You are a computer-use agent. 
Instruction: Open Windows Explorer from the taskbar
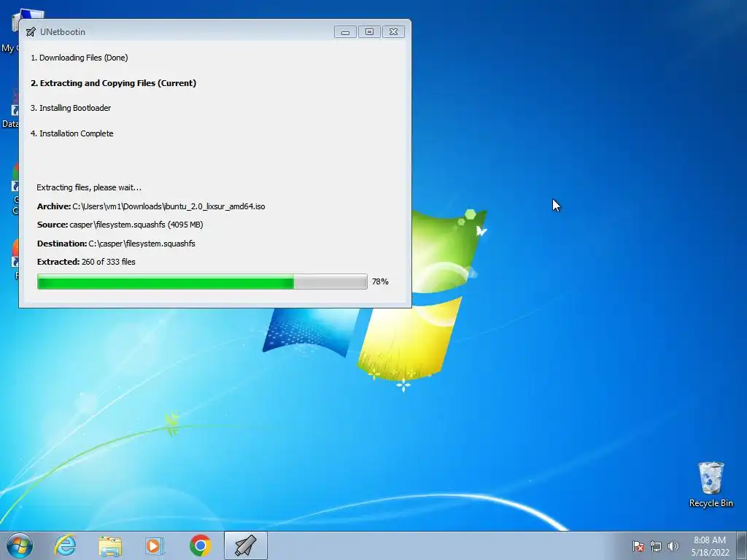[x=110, y=545]
